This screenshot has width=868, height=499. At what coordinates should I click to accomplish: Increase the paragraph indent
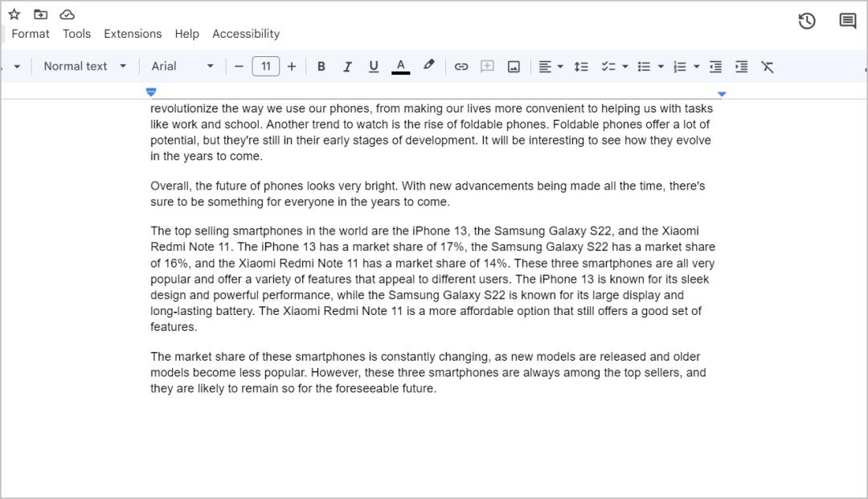741,67
